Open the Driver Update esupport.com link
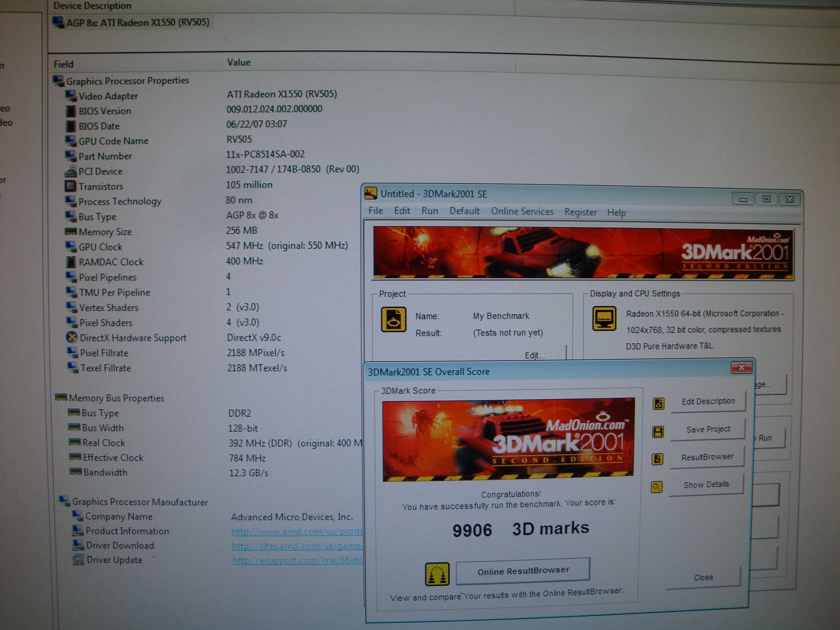 pyautogui.click(x=297, y=560)
